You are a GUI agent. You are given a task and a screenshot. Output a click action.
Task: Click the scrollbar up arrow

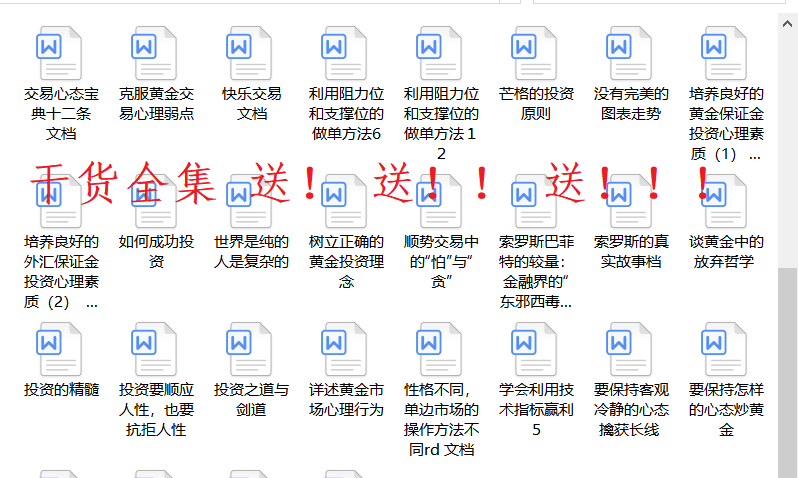(x=788, y=20)
